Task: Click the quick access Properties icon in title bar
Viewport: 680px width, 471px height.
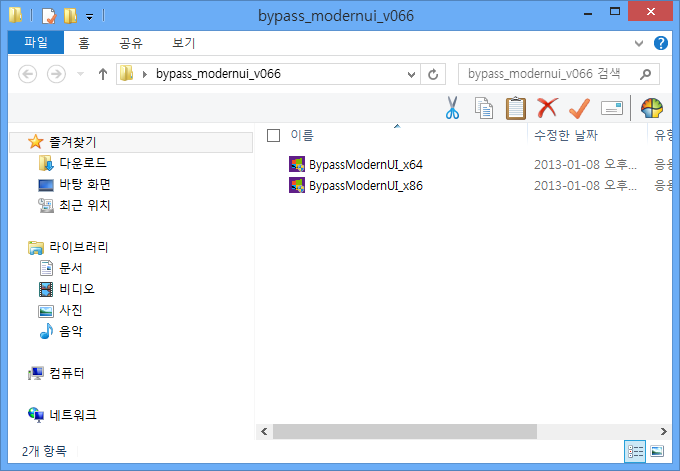Action: pos(49,16)
